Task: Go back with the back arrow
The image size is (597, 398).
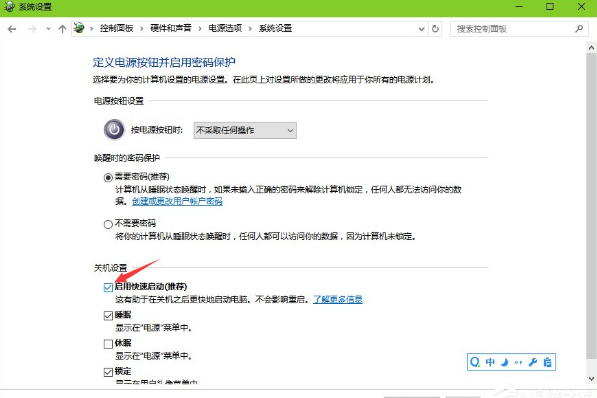Action: (x=12, y=29)
